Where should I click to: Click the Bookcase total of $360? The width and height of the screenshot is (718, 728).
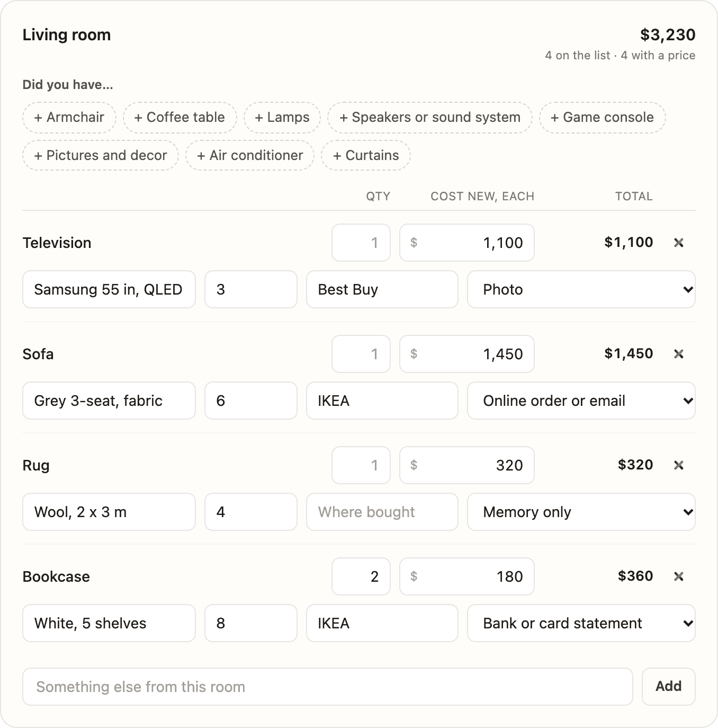(x=635, y=576)
